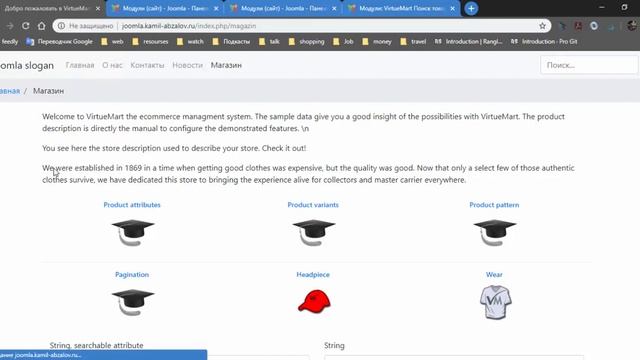This screenshot has width=640, height=360.
Task: Open the web bookmarks folder
Action: coord(112,41)
